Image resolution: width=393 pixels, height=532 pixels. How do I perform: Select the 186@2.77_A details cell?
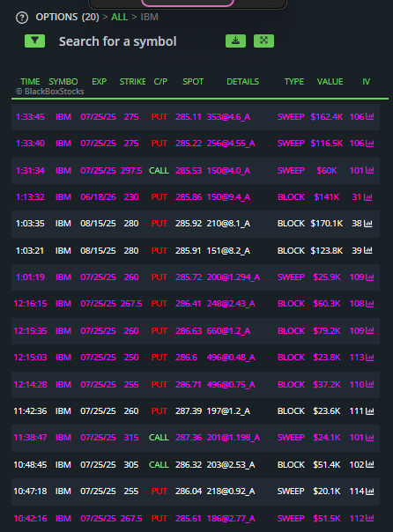(x=231, y=518)
